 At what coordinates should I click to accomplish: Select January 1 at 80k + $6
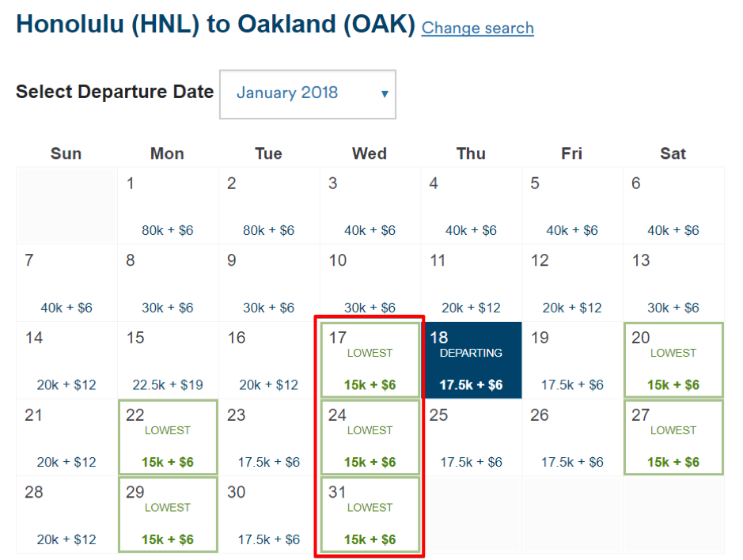[x=167, y=206]
